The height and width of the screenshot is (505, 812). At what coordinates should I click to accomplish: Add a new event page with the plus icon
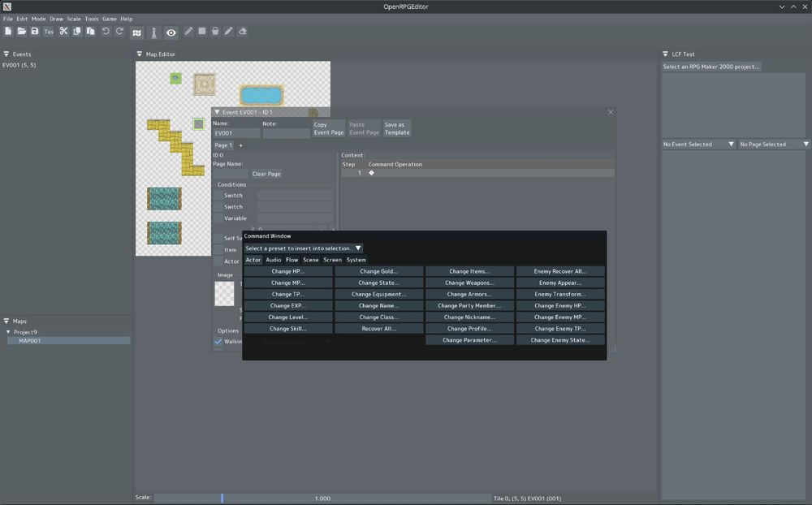click(x=240, y=145)
